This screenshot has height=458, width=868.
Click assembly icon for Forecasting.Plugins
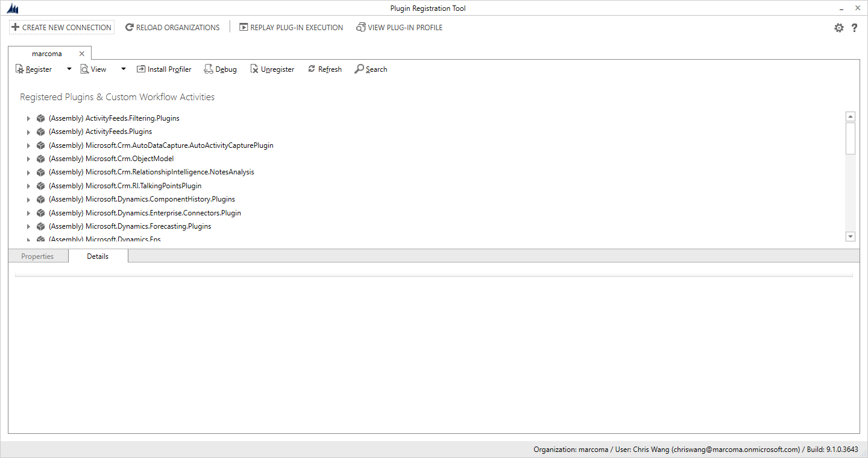[40, 226]
